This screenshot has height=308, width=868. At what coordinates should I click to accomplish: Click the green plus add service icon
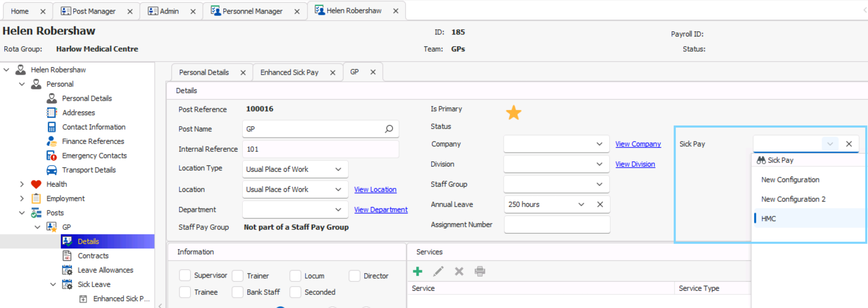click(418, 271)
